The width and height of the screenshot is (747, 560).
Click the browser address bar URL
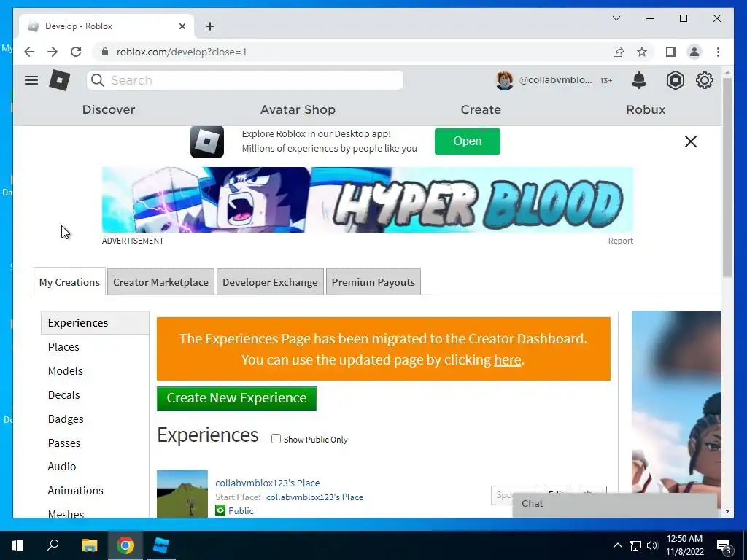pos(182,52)
